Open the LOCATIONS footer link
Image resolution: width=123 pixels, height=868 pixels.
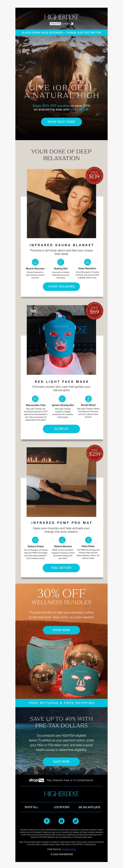[62, 807]
